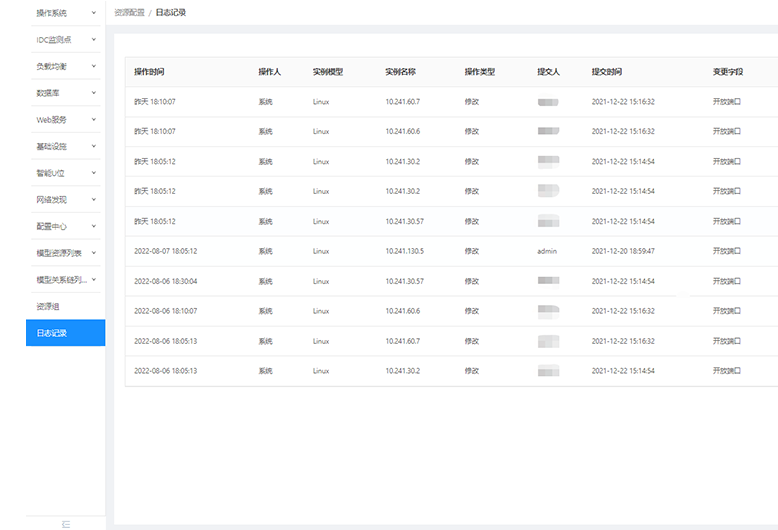The image size is (778, 530).
Task: Click the chevron beside Web服务
Action: click(94, 120)
